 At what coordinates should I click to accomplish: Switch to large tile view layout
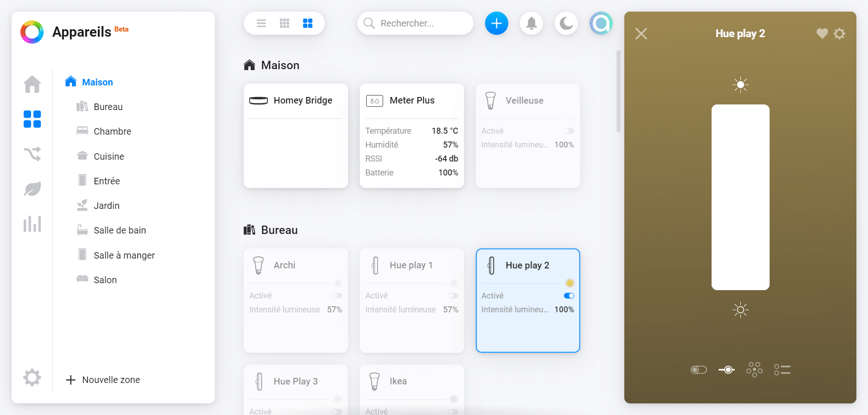[x=308, y=23]
